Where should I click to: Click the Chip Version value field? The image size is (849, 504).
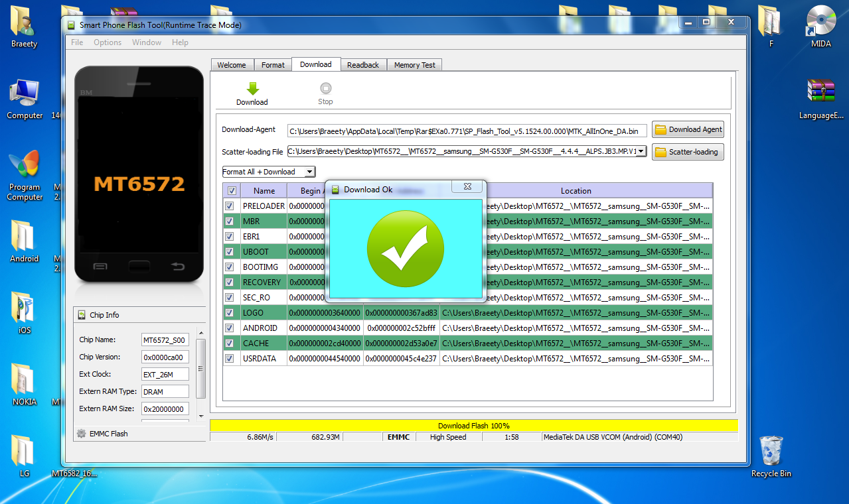pyautogui.click(x=165, y=357)
